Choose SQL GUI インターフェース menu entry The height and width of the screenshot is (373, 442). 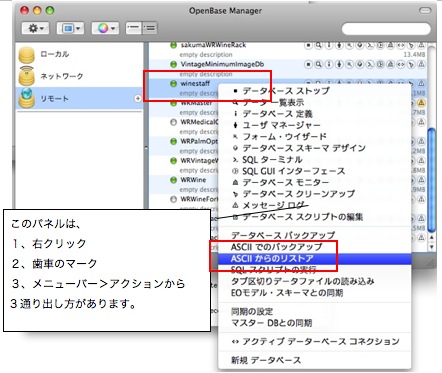tap(314, 171)
